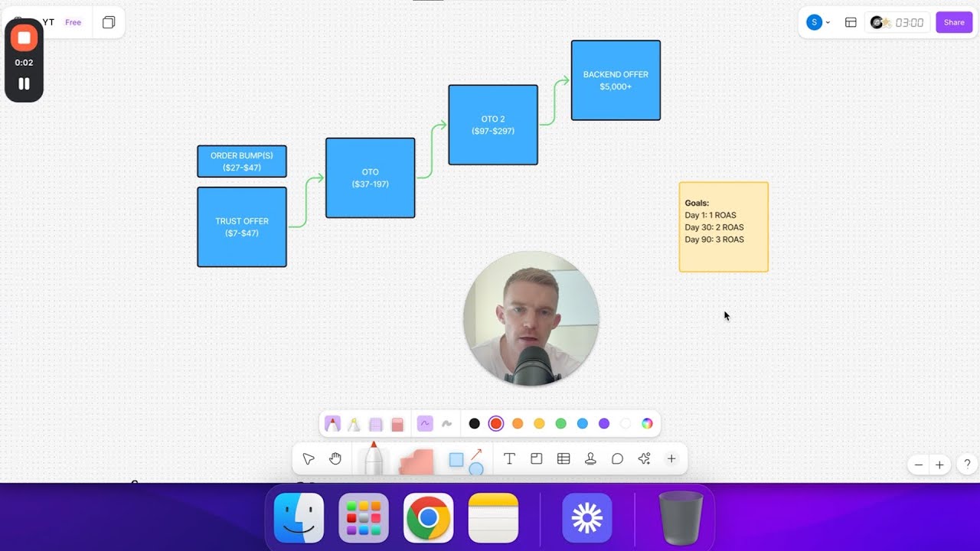Image resolution: width=980 pixels, height=551 pixels.
Task: Expand the user avatar dropdown chevron
Action: click(828, 23)
